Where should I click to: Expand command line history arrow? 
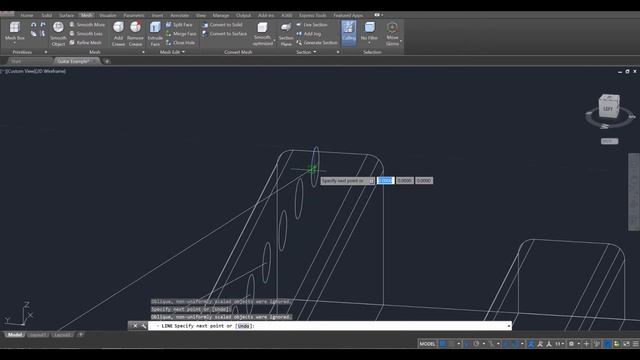tap(509, 326)
